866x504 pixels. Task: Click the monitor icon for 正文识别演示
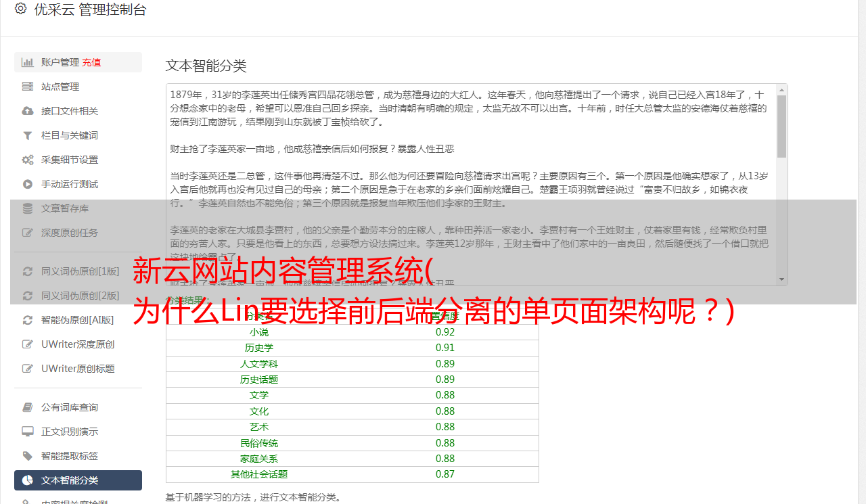[28, 432]
